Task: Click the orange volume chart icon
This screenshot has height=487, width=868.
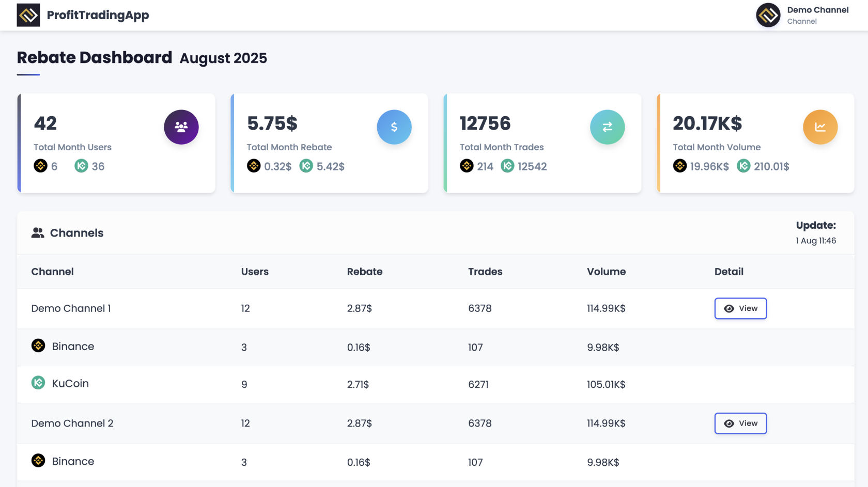Action: pyautogui.click(x=820, y=127)
